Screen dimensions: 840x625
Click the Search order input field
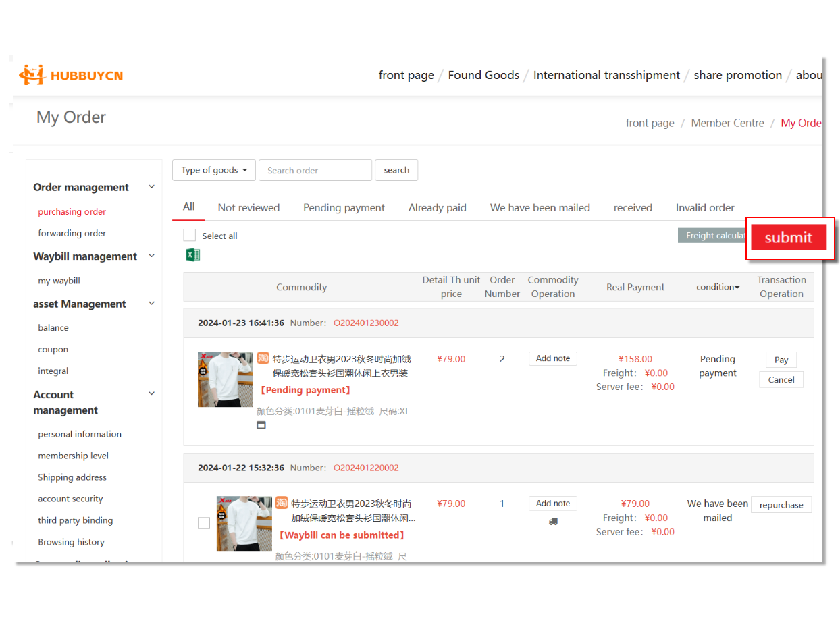pos(315,170)
